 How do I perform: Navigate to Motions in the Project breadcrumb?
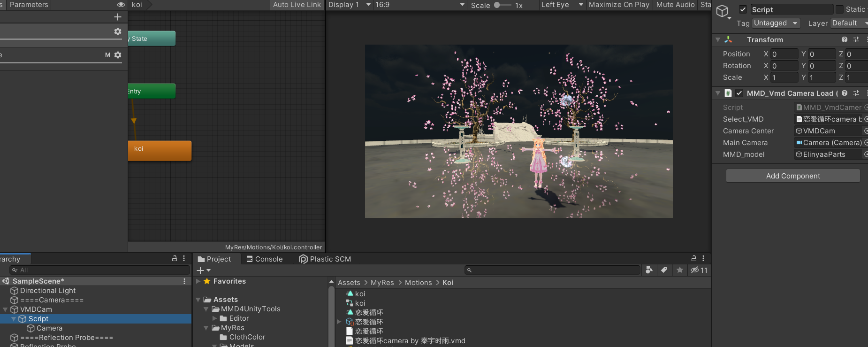click(x=419, y=283)
